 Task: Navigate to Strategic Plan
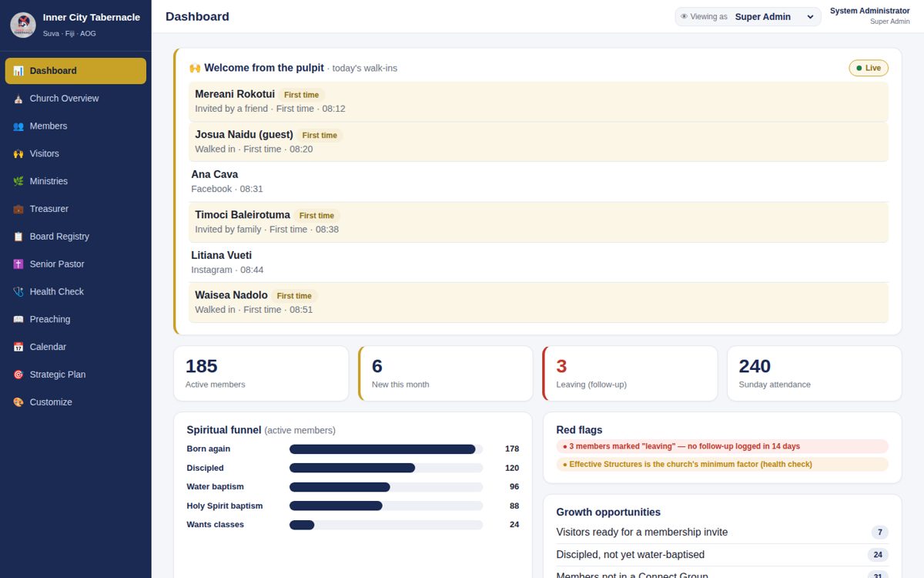[x=75, y=375]
